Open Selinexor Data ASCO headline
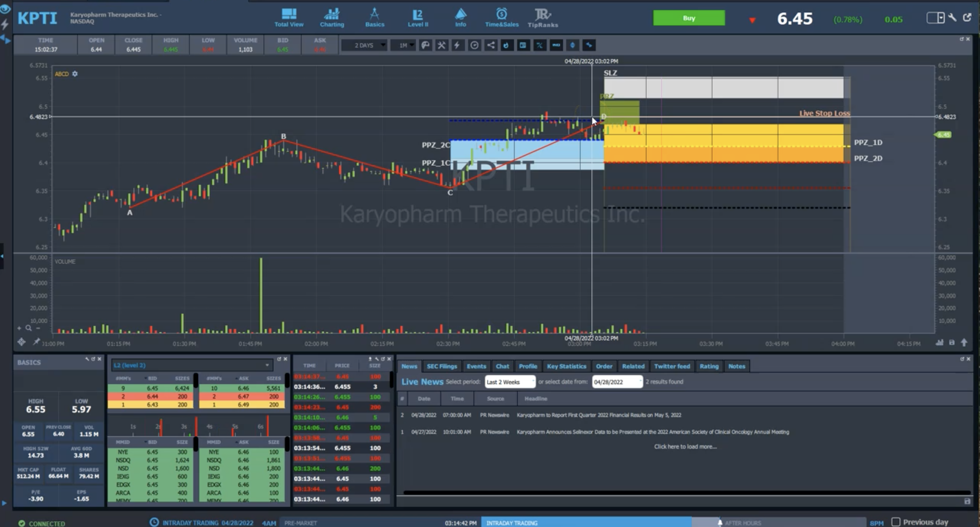The image size is (980, 527). (x=653, y=432)
